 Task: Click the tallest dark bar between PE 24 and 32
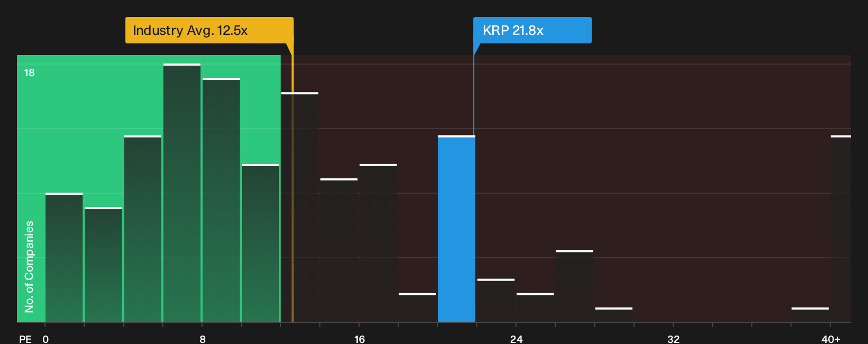click(x=574, y=286)
